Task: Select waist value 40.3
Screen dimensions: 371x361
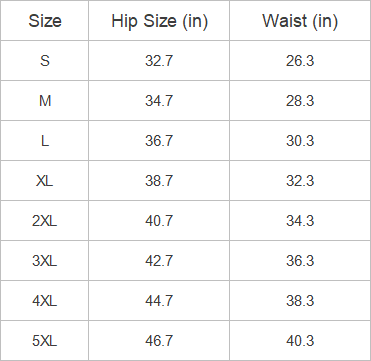Action: [300, 341]
